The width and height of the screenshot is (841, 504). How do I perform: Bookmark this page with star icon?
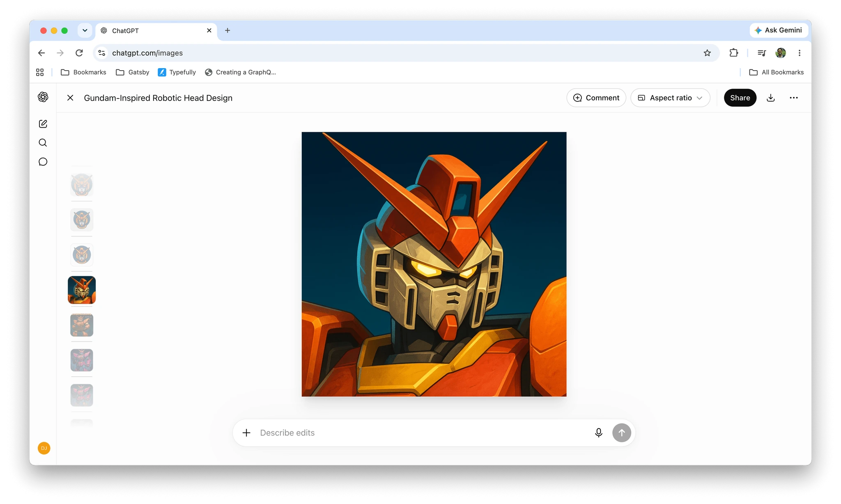pyautogui.click(x=707, y=53)
